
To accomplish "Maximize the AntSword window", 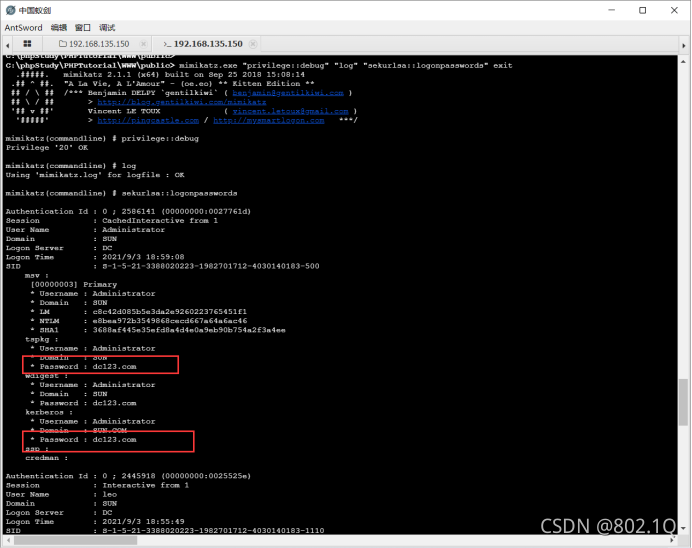I will coord(643,10).
